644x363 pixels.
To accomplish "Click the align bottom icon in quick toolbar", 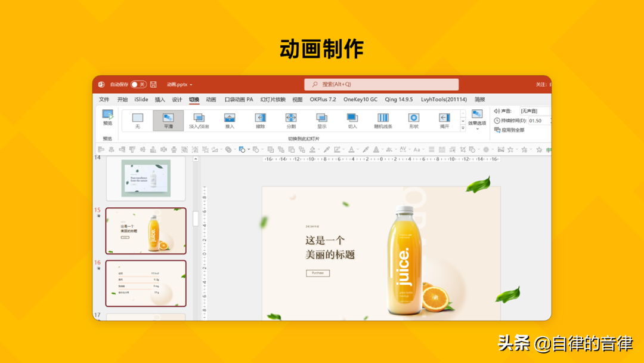I will pyautogui.click(x=153, y=150).
